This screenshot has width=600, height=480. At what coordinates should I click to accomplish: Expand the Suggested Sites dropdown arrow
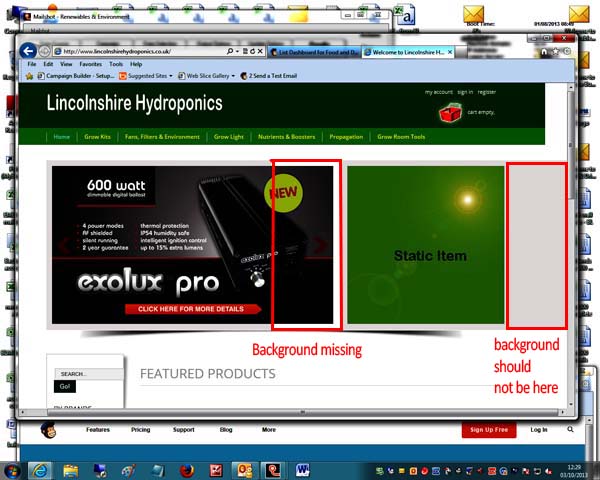[171, 76]
